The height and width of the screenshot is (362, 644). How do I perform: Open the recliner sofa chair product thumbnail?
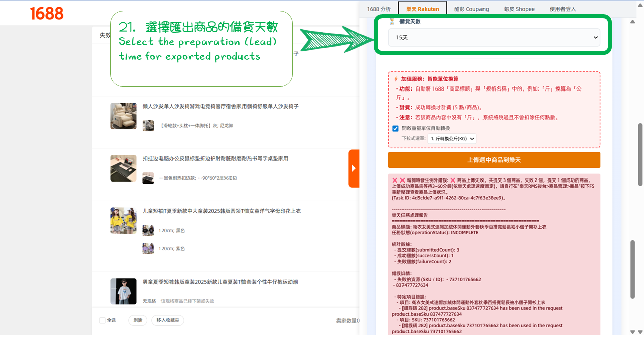click(x=123, y=116)
